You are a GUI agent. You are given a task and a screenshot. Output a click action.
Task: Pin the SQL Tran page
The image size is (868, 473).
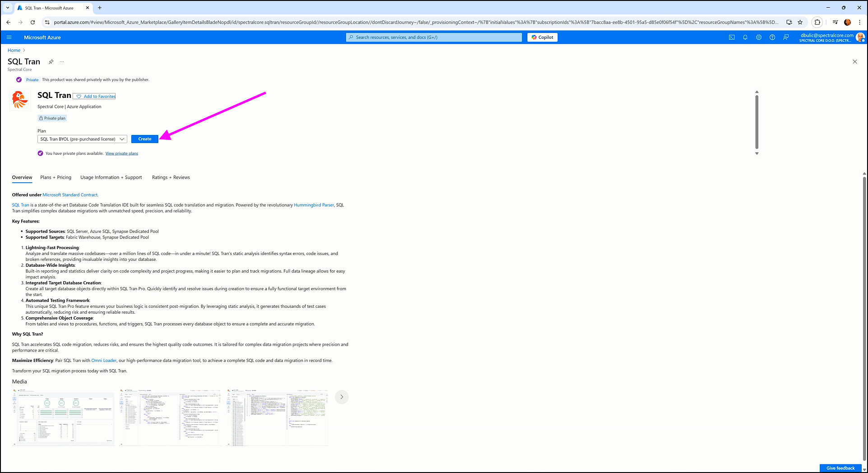51,62
